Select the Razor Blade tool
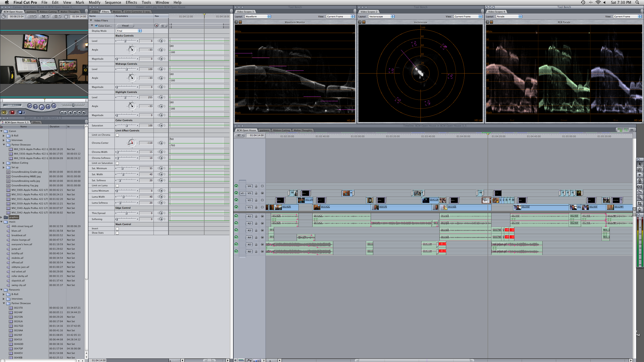 (639, 192)
